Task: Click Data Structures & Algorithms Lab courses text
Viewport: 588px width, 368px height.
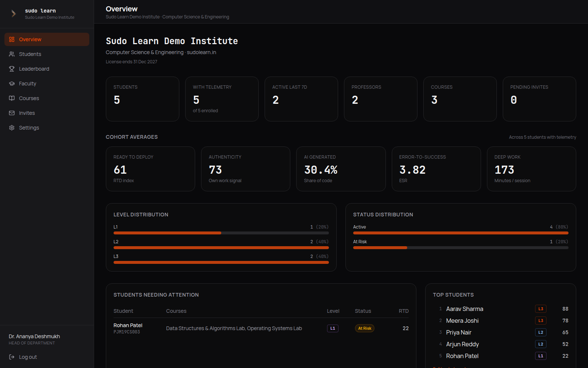Action: pyautogui.click(x=234, y=328)
